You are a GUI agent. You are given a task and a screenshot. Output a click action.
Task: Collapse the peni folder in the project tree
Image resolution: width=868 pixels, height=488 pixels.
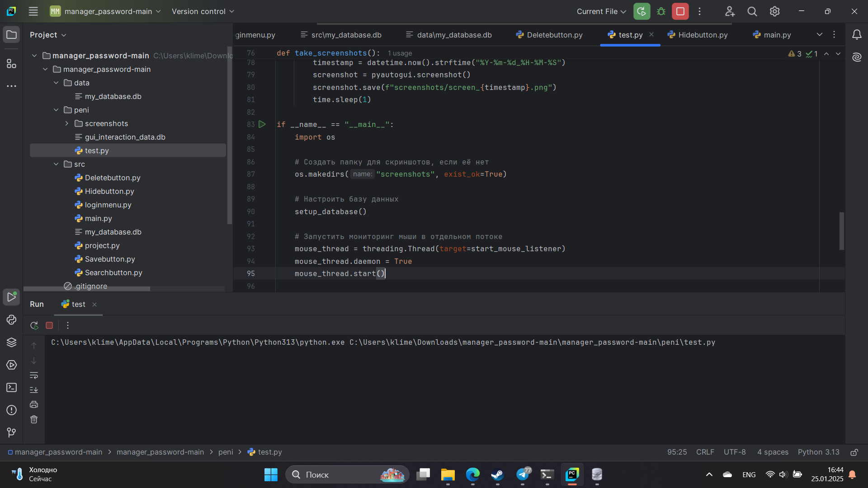point(56,110)
